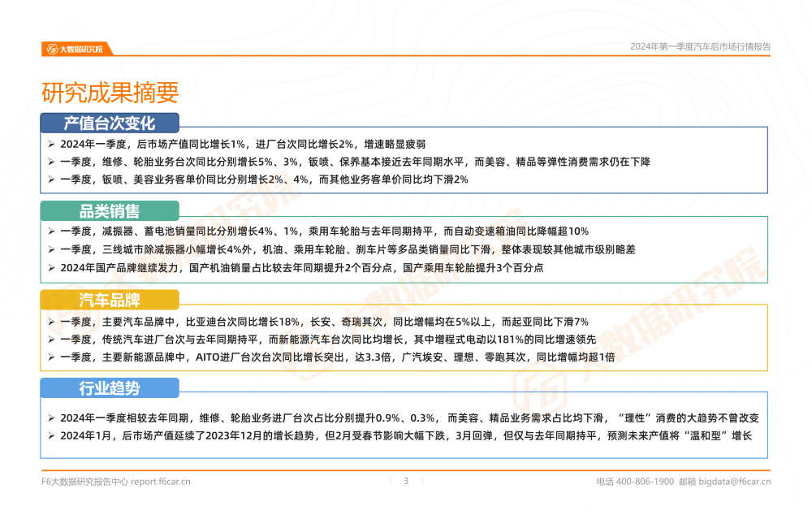Click the bullet arrow beside 比亚迪台次同比增长18%
Screen dimensions: 812x528
[51, 322]
